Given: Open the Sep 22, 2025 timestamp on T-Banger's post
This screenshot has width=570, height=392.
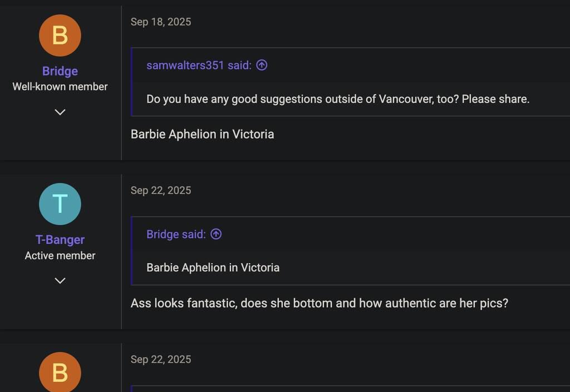Looking at the screenshot, I should click(161, 190).
